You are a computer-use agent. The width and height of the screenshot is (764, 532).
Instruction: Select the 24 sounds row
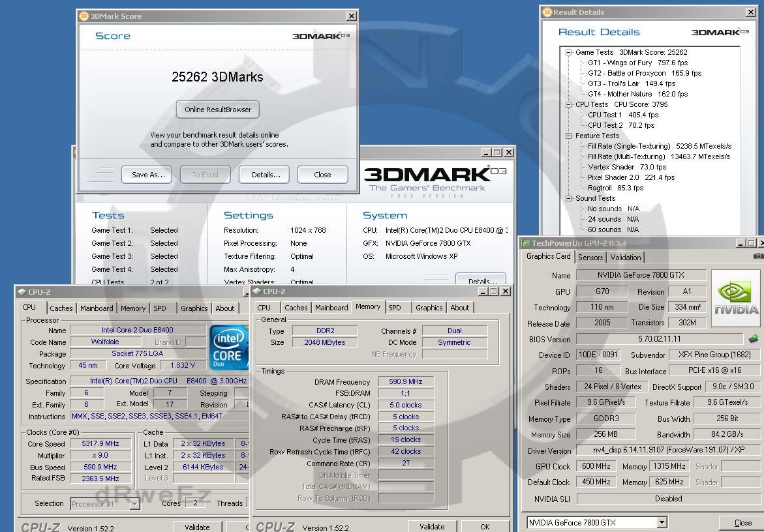click(613, 219)
